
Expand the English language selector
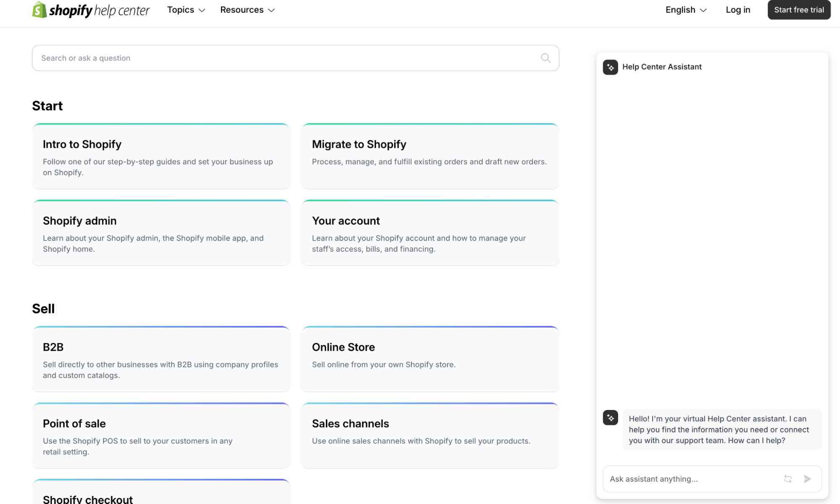[x=686, y=10]
